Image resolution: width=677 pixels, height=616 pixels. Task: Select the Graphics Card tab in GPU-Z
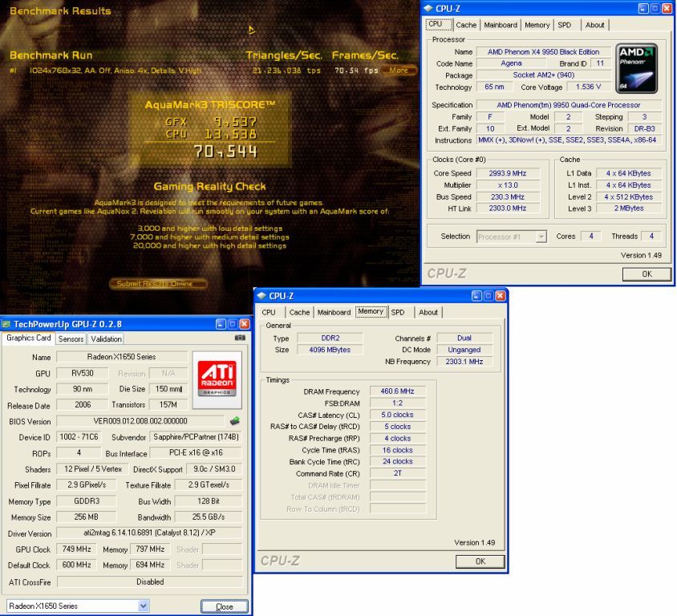pos(29,338)
